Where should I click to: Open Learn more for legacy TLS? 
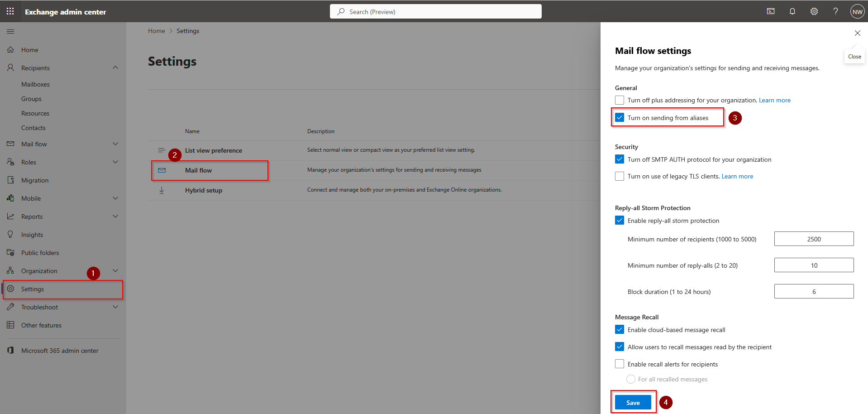tap(737, 176)
